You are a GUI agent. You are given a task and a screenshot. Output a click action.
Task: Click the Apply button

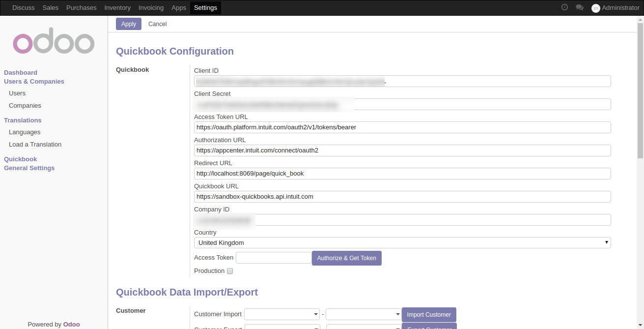(129, 24)
